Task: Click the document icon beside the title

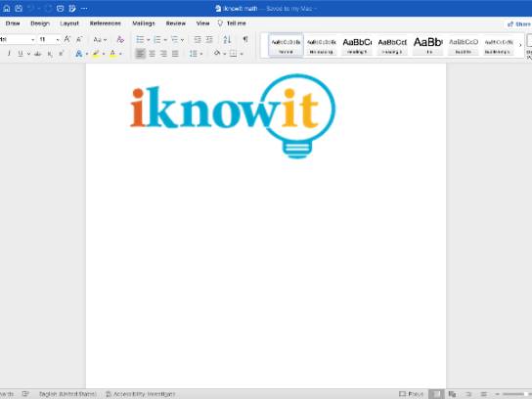Action: pos(218,9)
